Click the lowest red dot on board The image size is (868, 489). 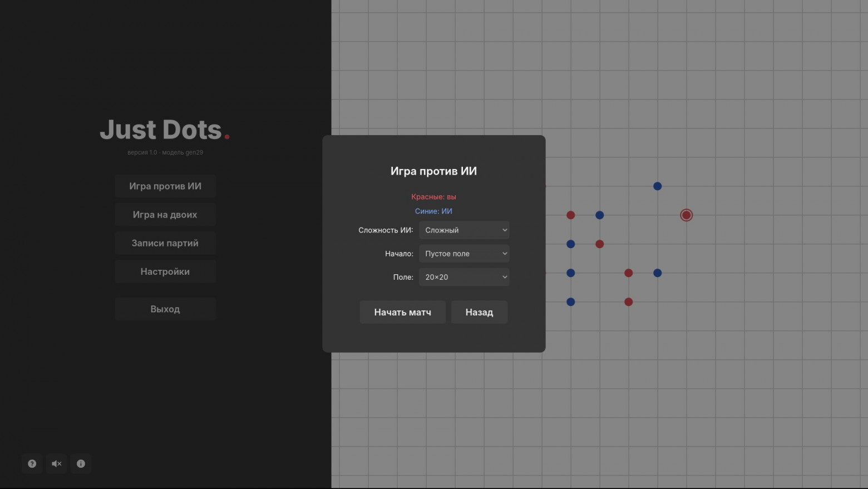pyautogui.click(x=628, y=302)
